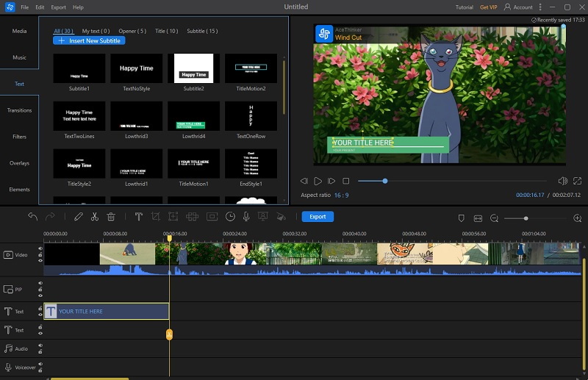Open the Zoom tool beside Crop
This screenshot has height=380, width=588.
(x=173, y=216)
